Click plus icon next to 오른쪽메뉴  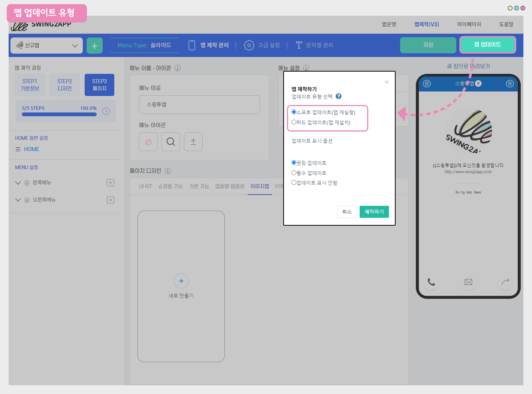tap(111, 200)
